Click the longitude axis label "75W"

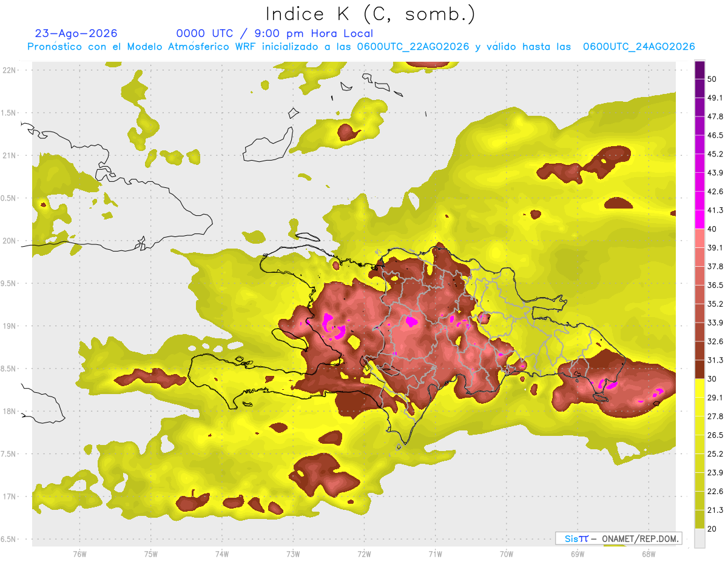click(x=150, y=554)
